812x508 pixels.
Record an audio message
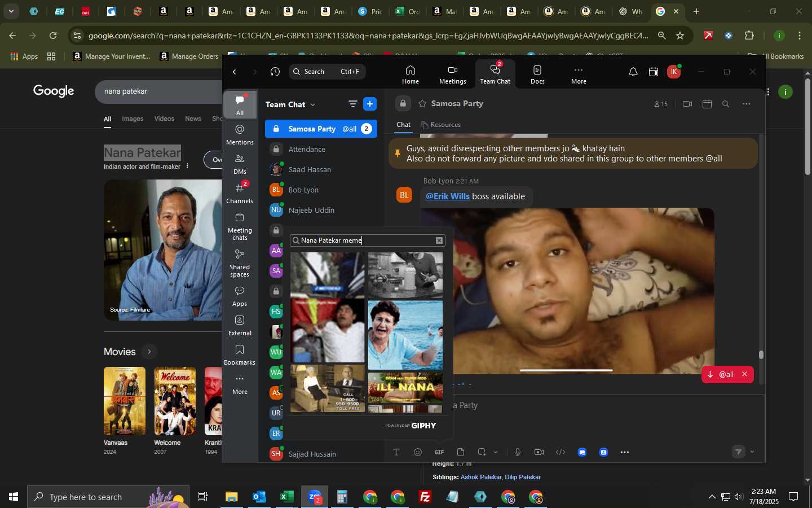click(x=518, y=452)
